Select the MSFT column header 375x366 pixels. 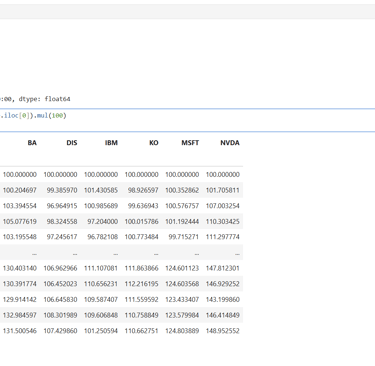click(190, 143)
